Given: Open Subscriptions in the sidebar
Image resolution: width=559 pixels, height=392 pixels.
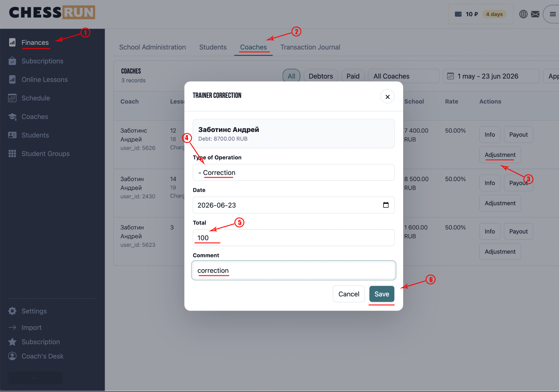Looking at the screenshot, I should [x=42, y=61].
